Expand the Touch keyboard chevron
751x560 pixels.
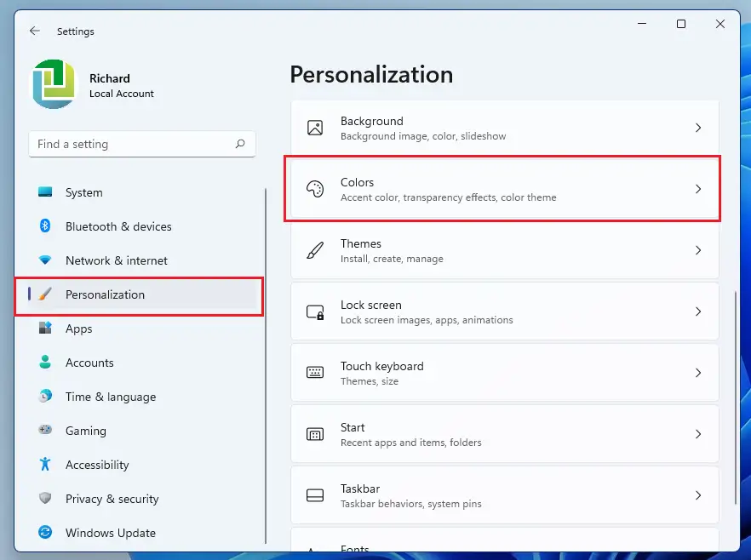[x=698, y=373]
